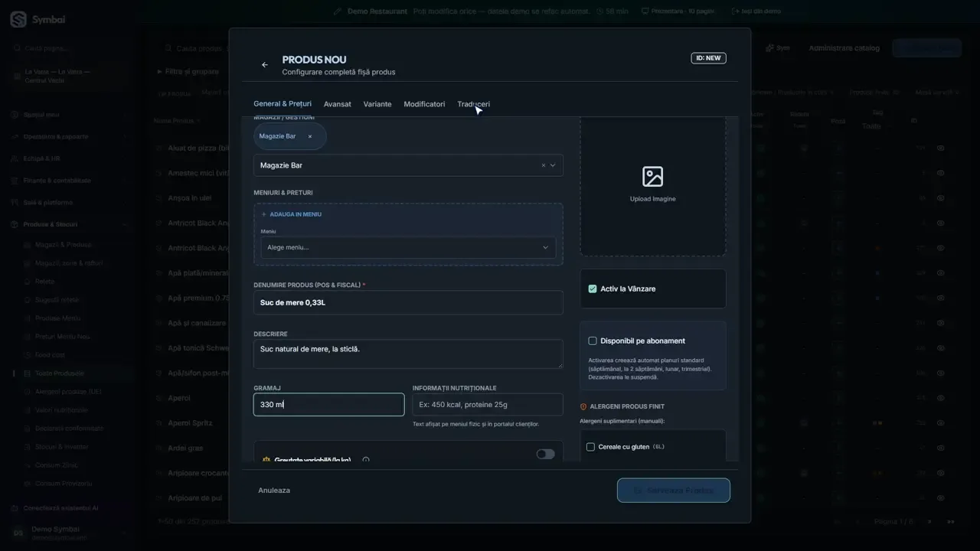Click the ID: NEW badge
This screenshot has width=980, height=551.
coord(708,58)
